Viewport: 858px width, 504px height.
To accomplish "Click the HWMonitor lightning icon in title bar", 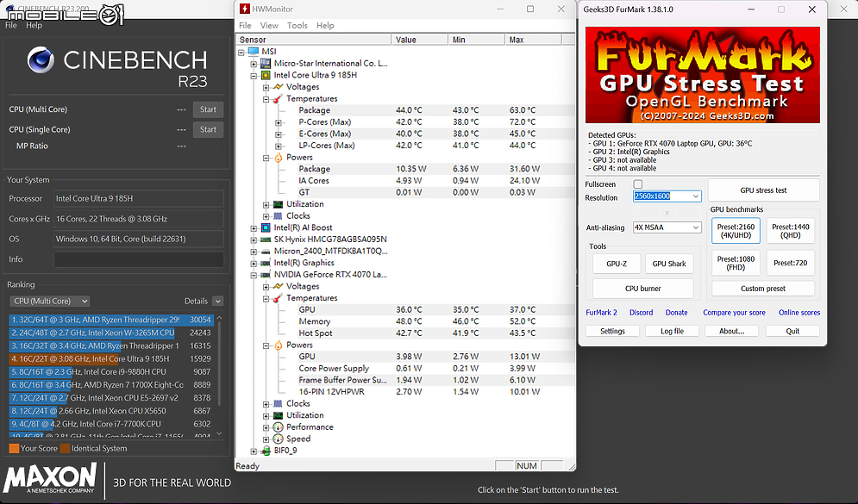I will coord(245,9).
